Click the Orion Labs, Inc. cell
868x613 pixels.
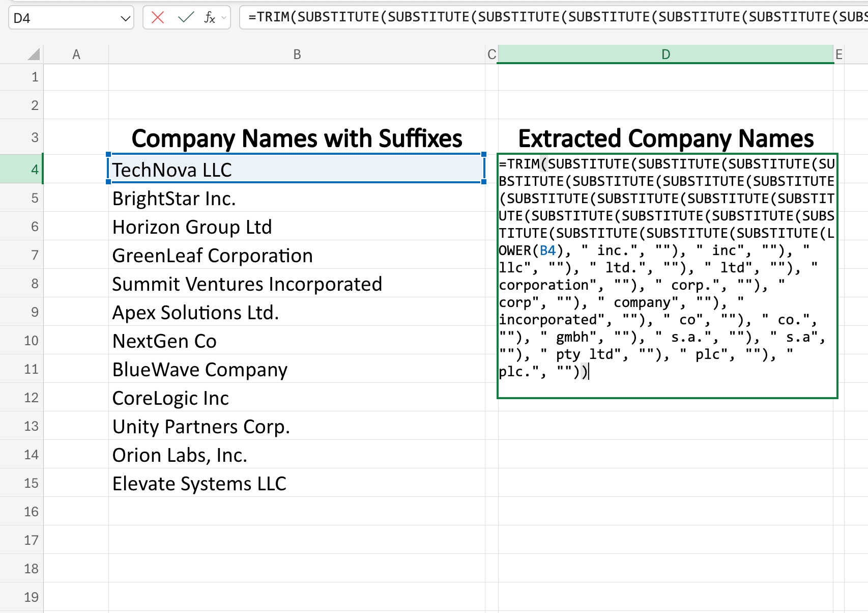[296, 455]
